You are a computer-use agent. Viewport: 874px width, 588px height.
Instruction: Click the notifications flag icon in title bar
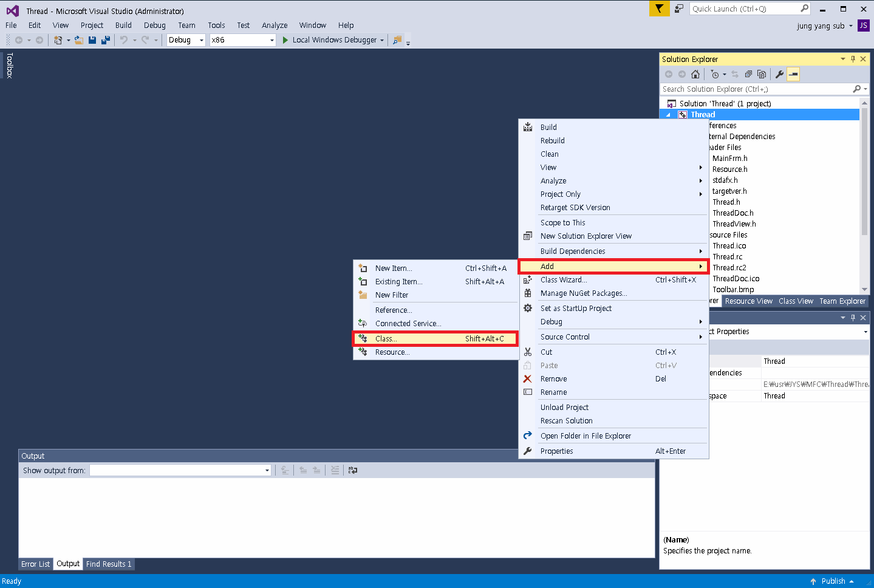(x=659, y=9)
